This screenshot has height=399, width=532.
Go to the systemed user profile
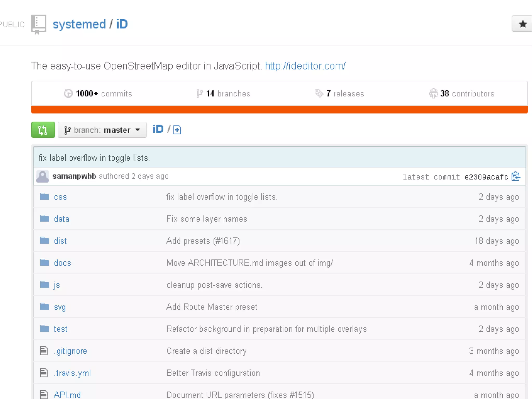79,24
